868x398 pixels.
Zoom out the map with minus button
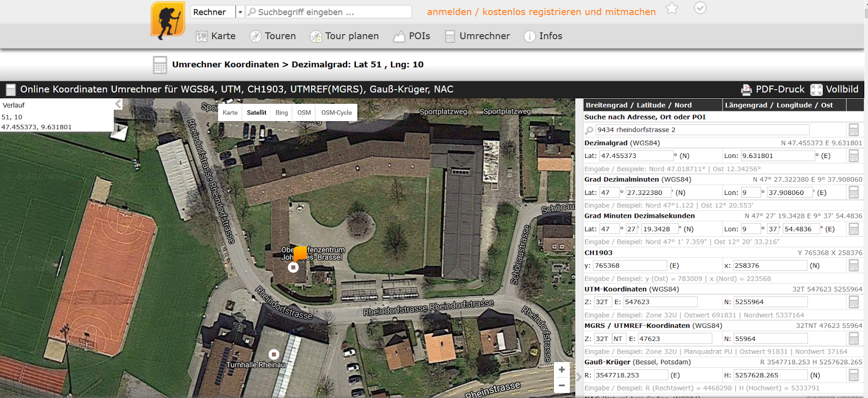tap(561, 386)
